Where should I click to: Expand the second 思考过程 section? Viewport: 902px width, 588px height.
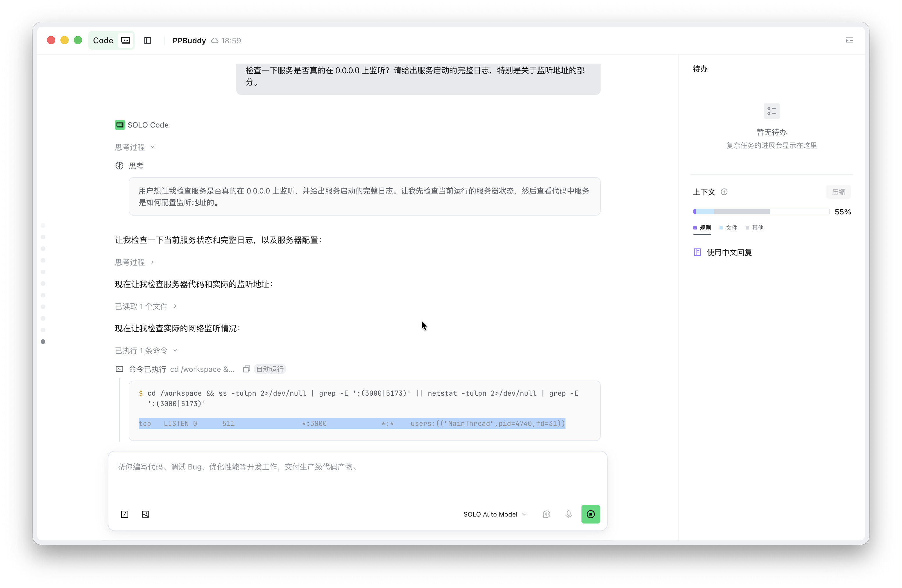135,262
